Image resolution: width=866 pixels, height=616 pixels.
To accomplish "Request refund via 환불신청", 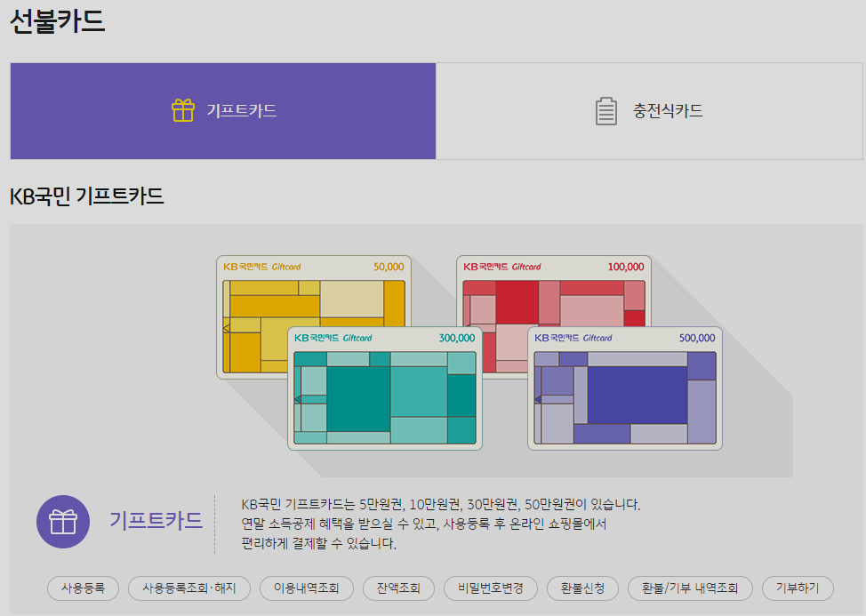I will (x=582, y=588).
